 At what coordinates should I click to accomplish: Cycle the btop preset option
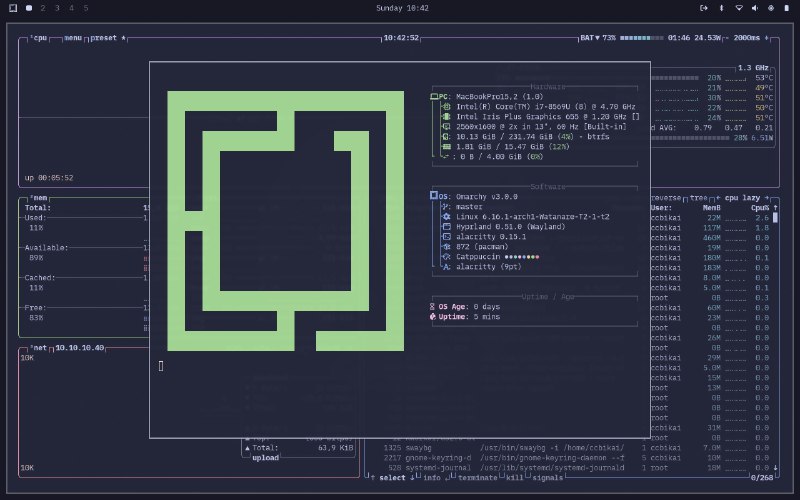click(x=105, y=38)
